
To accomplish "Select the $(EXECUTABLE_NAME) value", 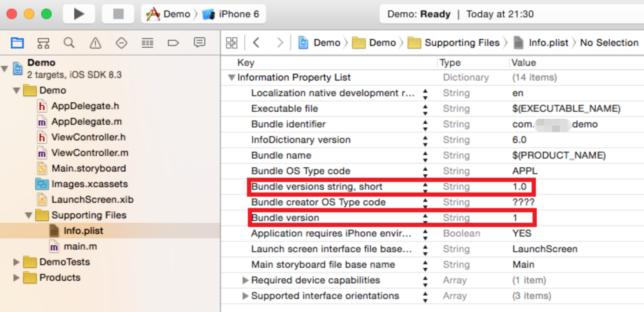I will coord(566,109).
